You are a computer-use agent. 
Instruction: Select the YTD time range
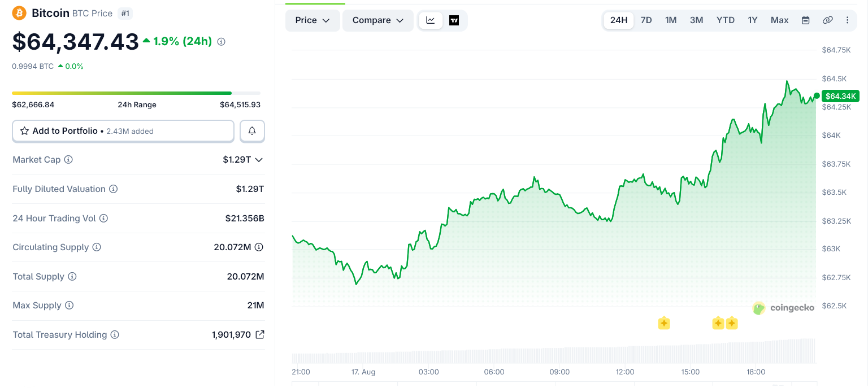click(x=726, y=20)
